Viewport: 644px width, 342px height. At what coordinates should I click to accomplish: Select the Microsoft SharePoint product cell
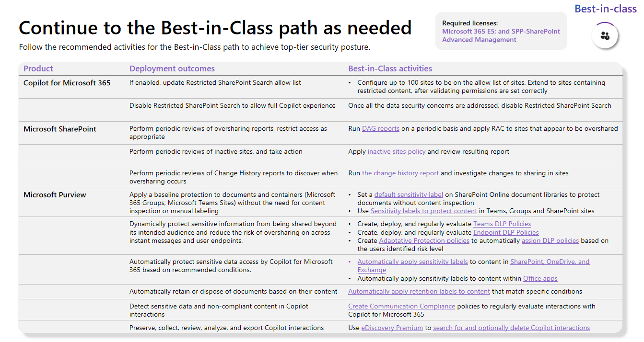click(60, 128)
